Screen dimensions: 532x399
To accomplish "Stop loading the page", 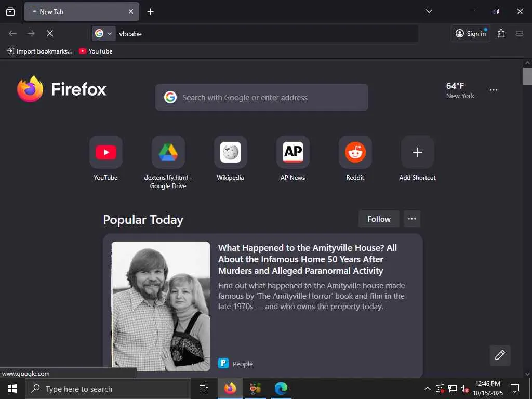I will click(49, 33).
